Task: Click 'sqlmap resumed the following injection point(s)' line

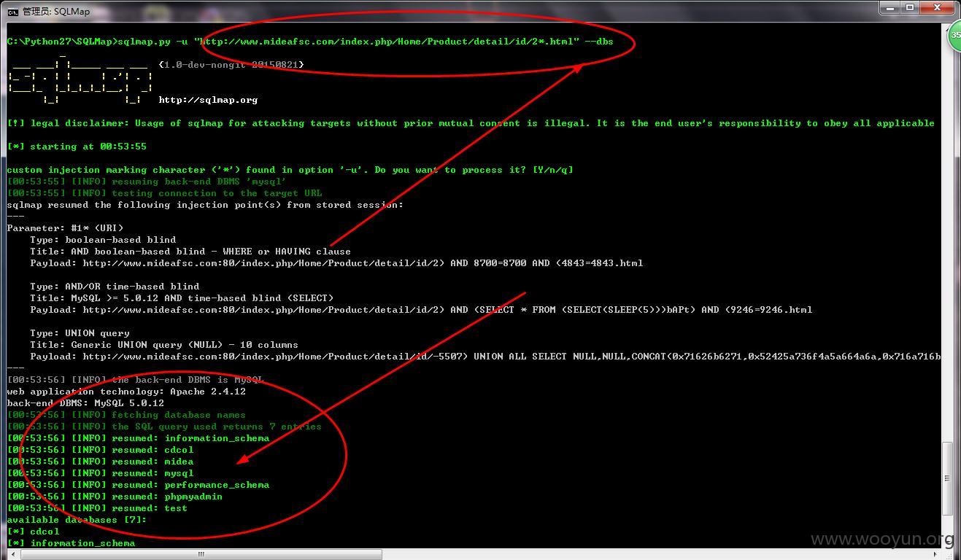Action: coord(205,205)
